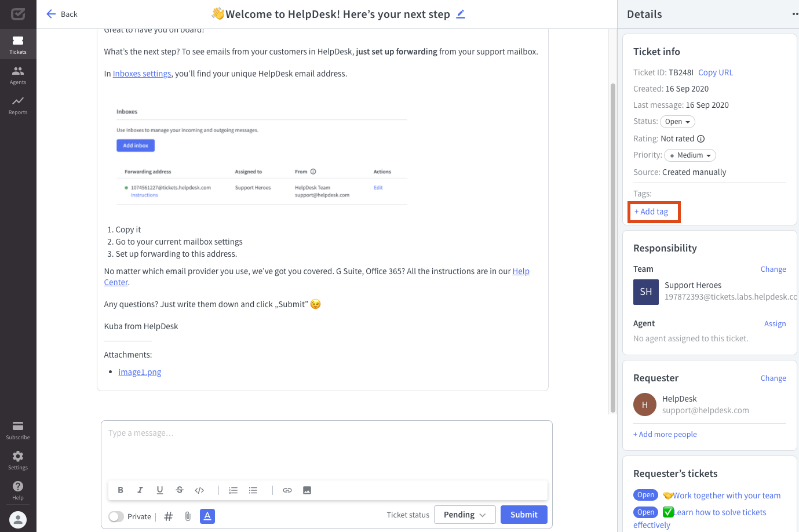This screenshot has height=532, width=799.
Task: Click Support Heroes SH team avatar
Action: click(646, 292)
